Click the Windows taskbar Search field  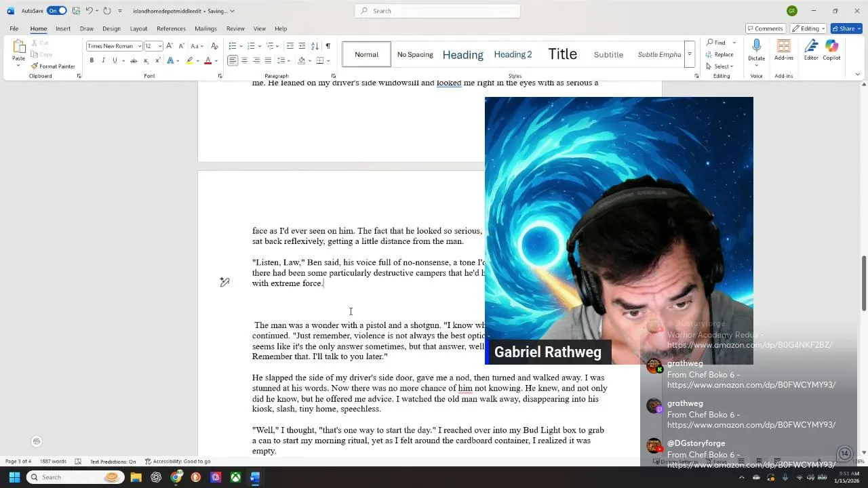(74, 477)
